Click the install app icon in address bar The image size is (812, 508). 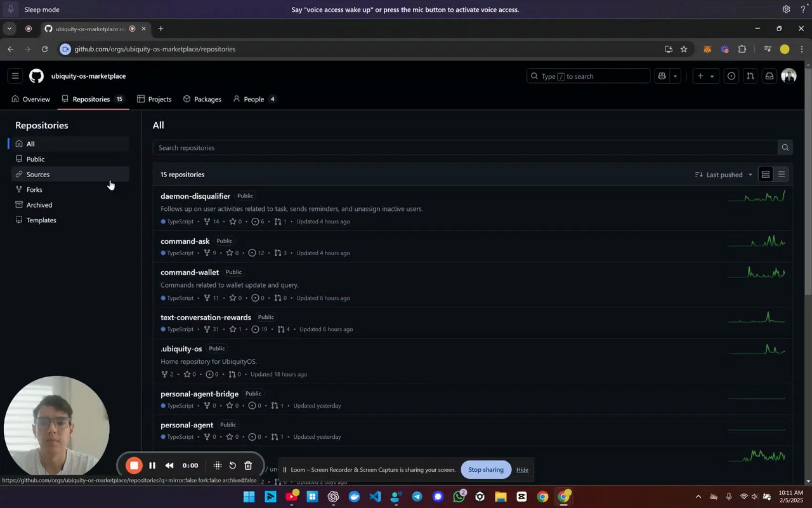tap(668, 49)
